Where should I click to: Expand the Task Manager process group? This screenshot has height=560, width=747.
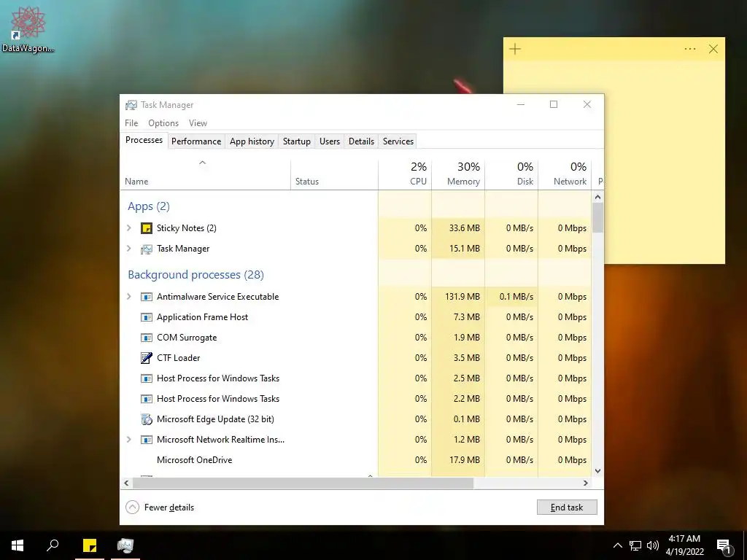point(128,249)
